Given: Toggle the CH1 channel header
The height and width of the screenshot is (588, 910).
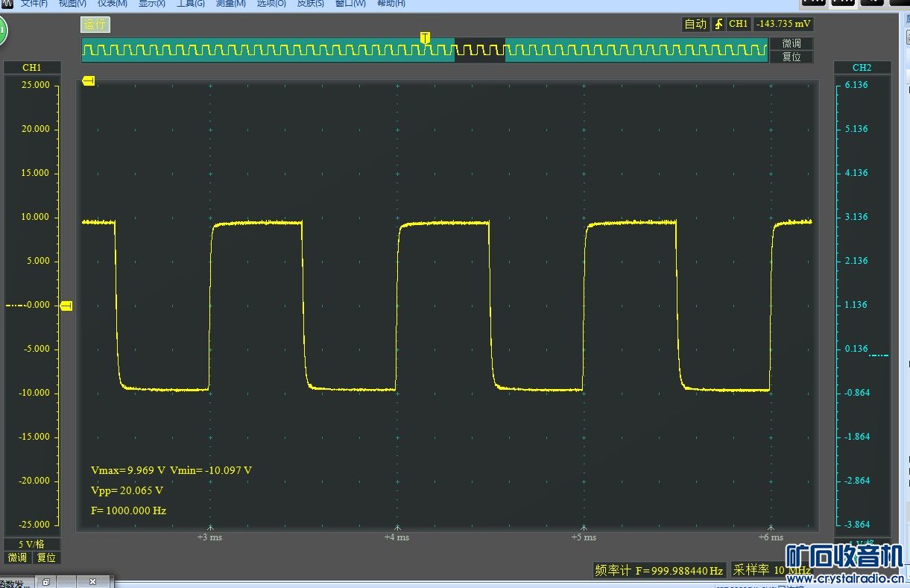Looking at the screenshot, I should (x=32, y=68).
